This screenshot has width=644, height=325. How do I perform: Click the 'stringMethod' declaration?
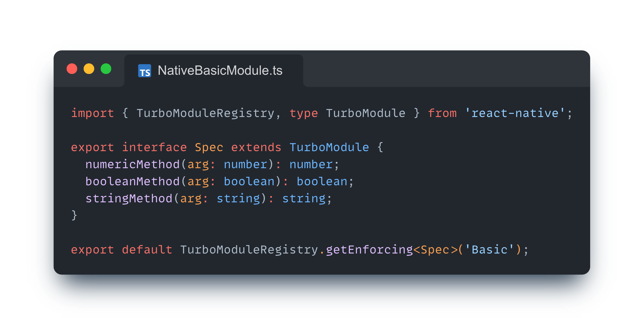[x=129, y=198]
